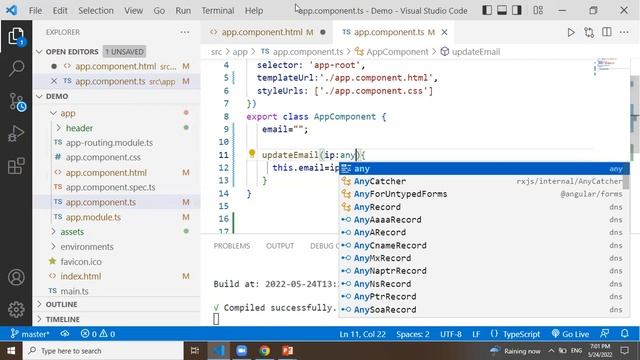Toggle Secondary Side Bar visibility
This screenshot has width=640, height=360.
(517, 10)
